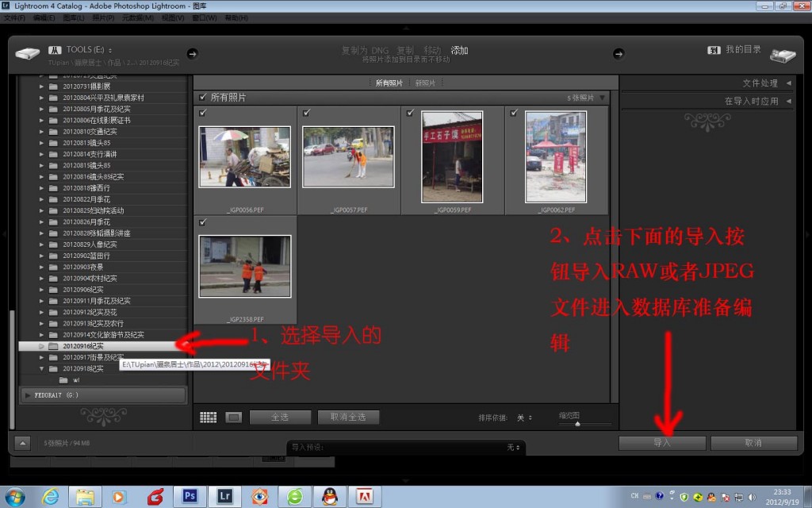Click the 全选 button
This screenshot has height=508, width=812.
280,418
